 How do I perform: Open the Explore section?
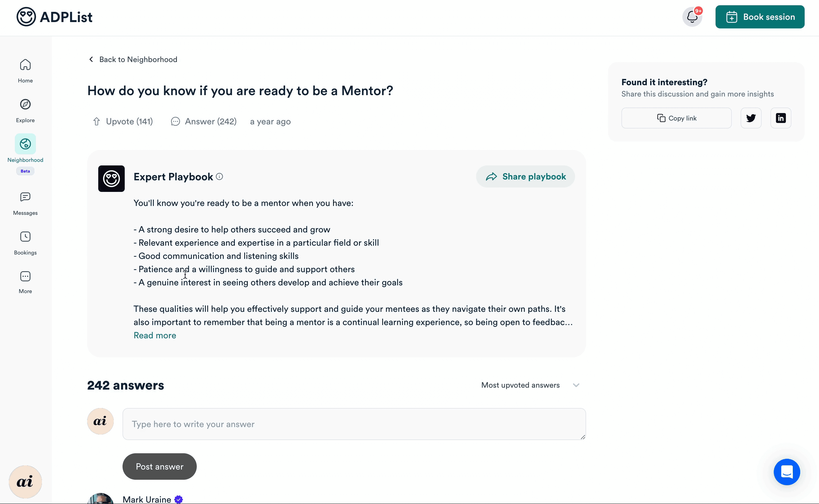tap(25, 110)
